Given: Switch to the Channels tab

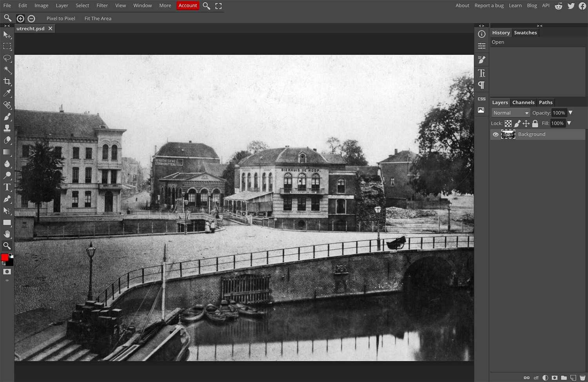Looking at the screenshot, I should point(523,102).
